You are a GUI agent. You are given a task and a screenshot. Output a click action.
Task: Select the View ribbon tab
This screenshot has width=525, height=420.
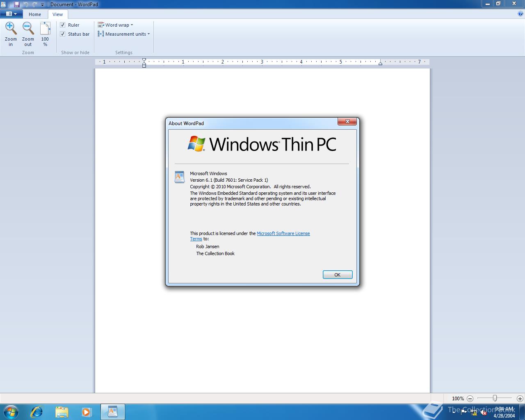[x=57, y=14]
